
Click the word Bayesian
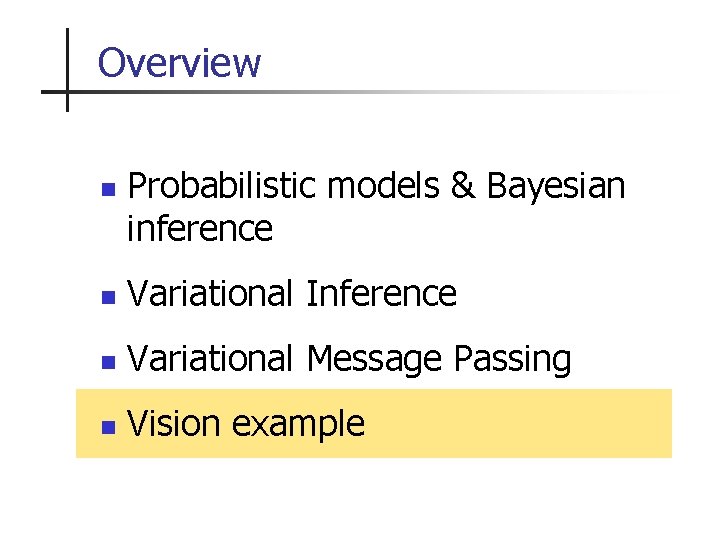(x=556, y=186)
